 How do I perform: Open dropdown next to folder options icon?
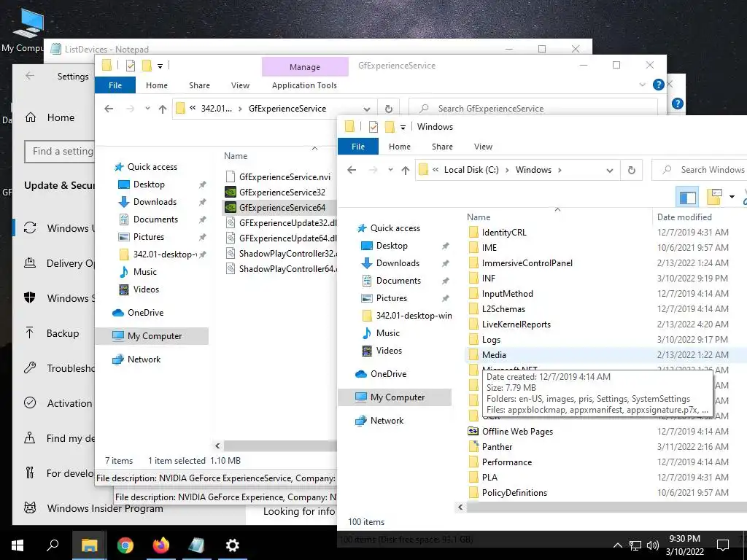[732, 197]
